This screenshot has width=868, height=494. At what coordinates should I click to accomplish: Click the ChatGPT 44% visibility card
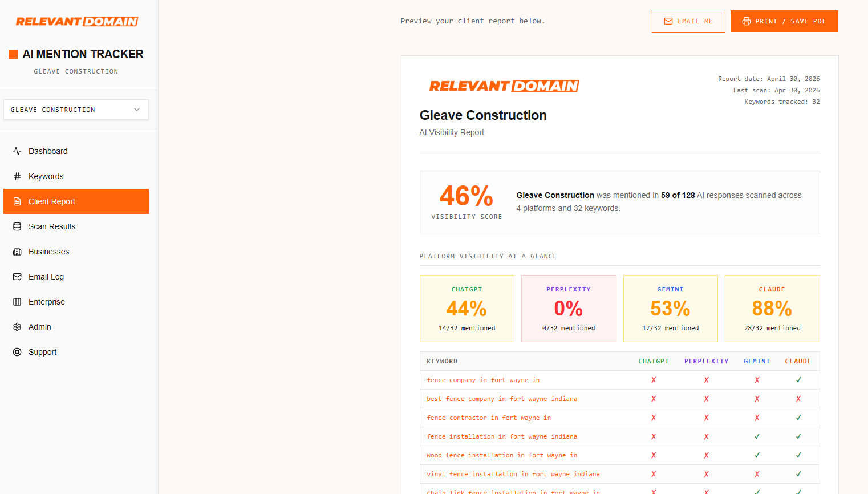tap(467, 309)
